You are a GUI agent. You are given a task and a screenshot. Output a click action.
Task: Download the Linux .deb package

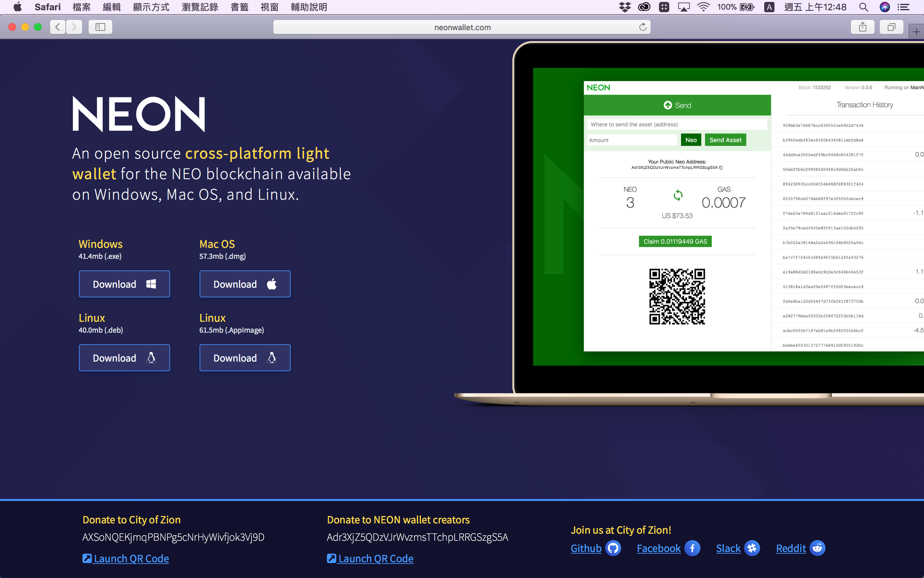point(124,357)
